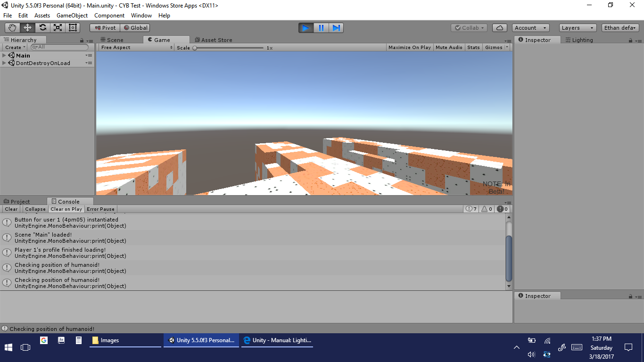
Task: Toggle Maximize On Play
Action: [x=409, y=48]
